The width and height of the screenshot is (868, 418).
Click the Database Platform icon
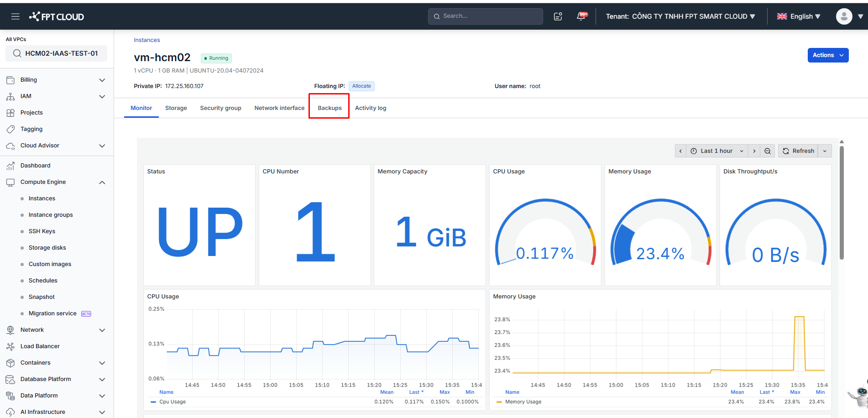[x=10, y=379]
